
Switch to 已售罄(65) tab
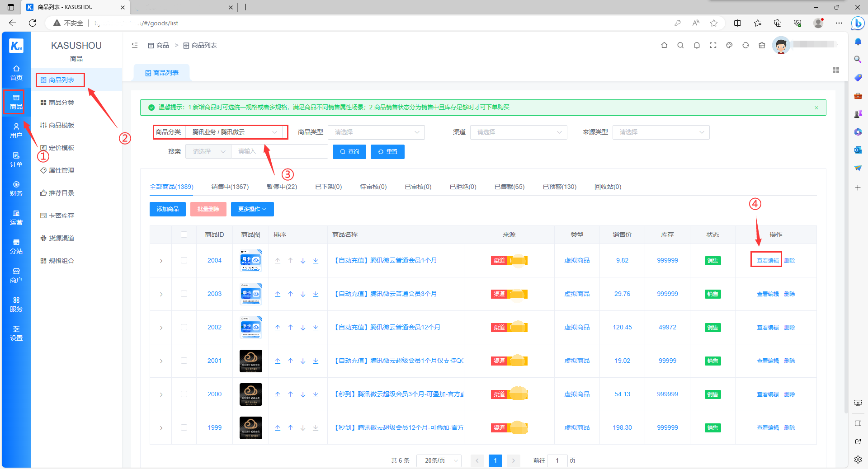point(509,187)
